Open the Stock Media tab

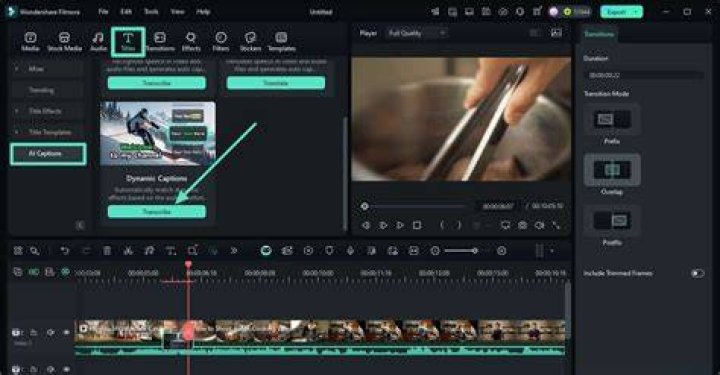[x=64, y=41]
